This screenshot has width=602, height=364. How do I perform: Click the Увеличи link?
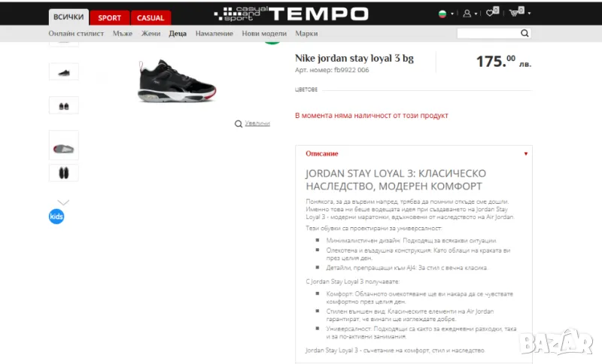[x=257, y=123]
